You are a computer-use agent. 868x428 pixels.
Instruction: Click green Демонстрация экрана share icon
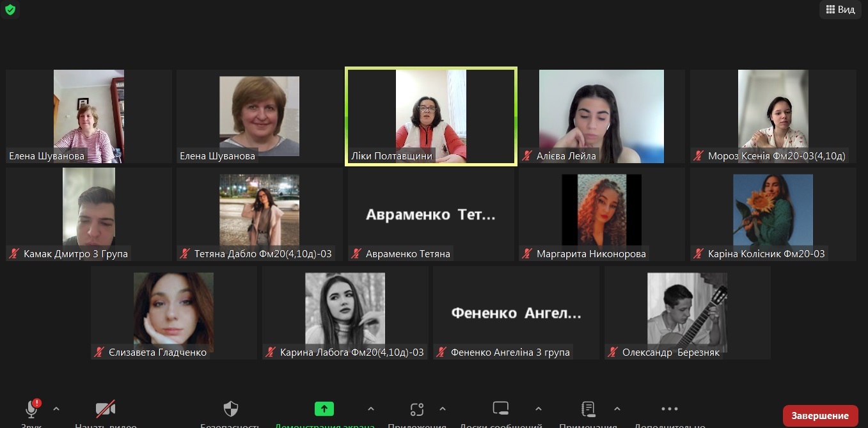coord(324,409)
